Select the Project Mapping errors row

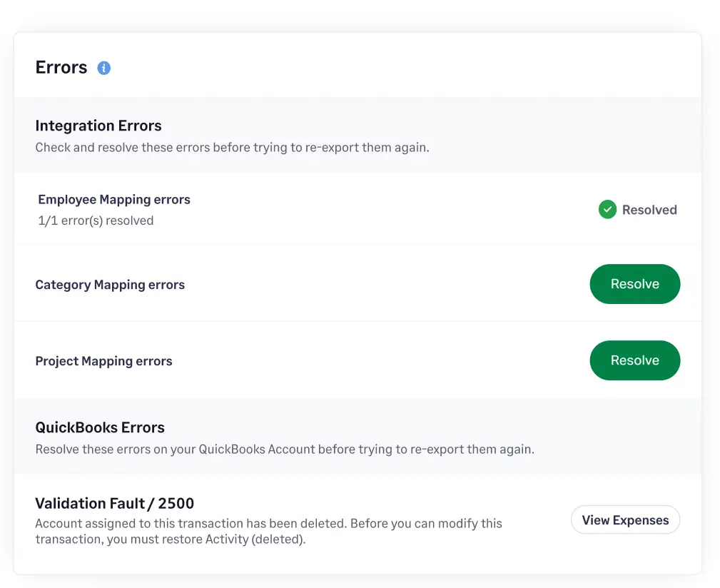pyautogui.click(x=103, y=360)
